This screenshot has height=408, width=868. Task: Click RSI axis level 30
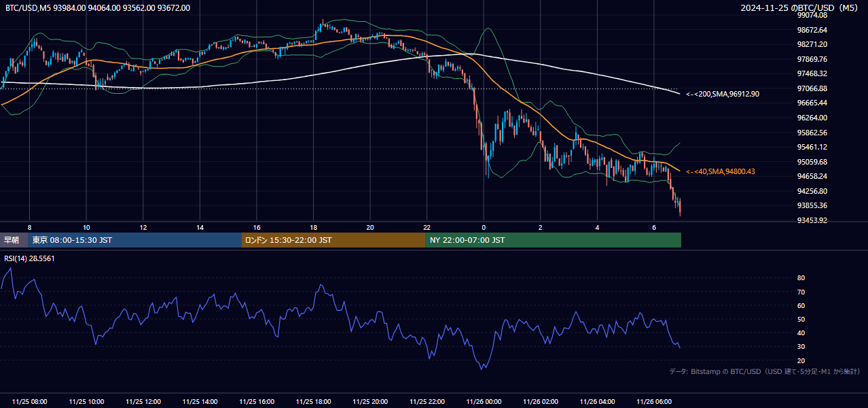click(801, 347)
